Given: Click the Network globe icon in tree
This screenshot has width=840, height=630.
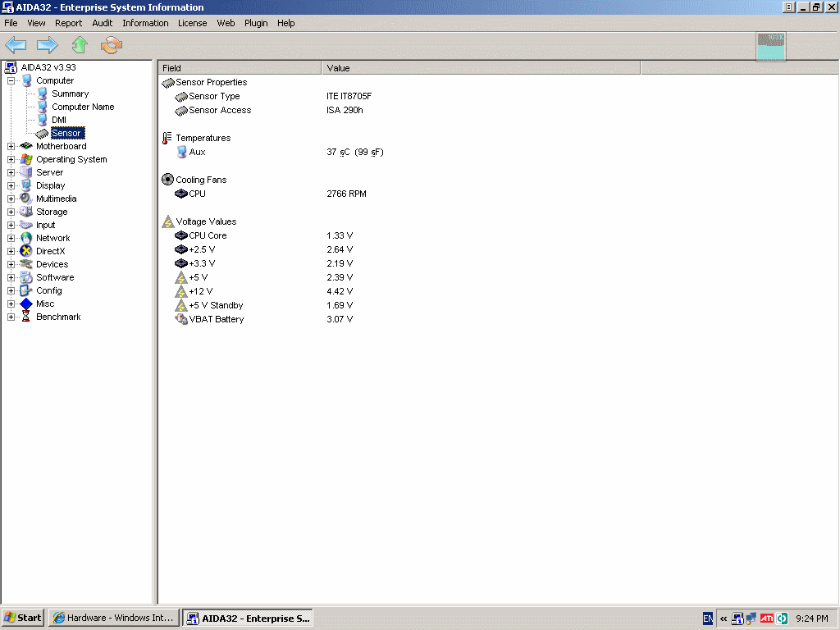Looking at the screenshot, I should (26, 239).
